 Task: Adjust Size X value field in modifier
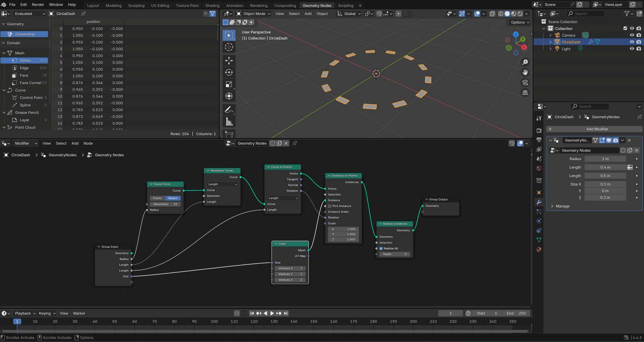pos(605,184)
